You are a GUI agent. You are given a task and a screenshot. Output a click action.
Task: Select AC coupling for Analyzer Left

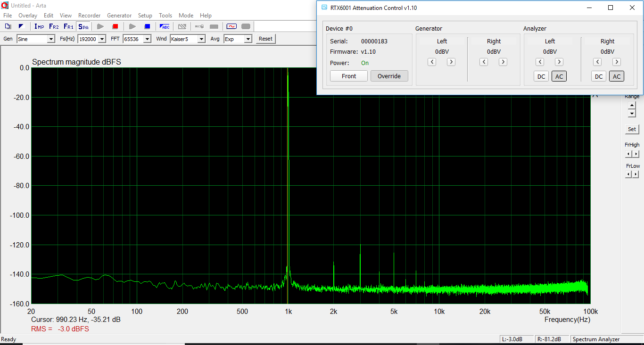(x=559, y=76)
